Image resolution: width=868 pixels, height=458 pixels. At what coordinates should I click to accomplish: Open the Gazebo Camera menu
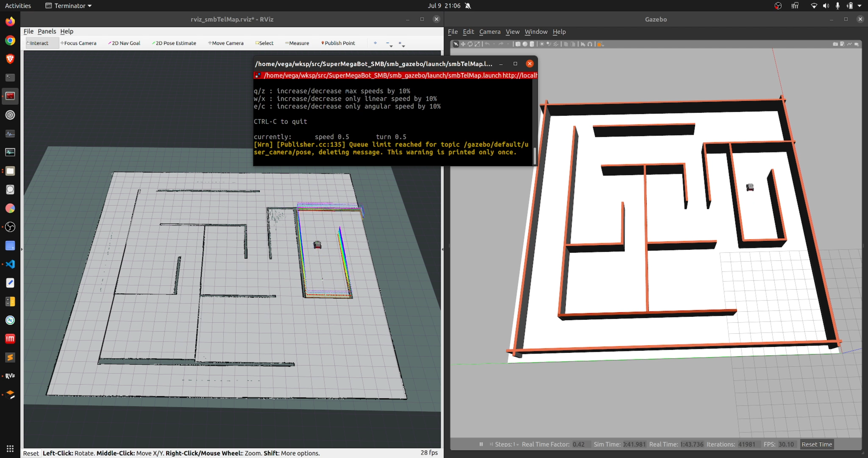(490, 32)
